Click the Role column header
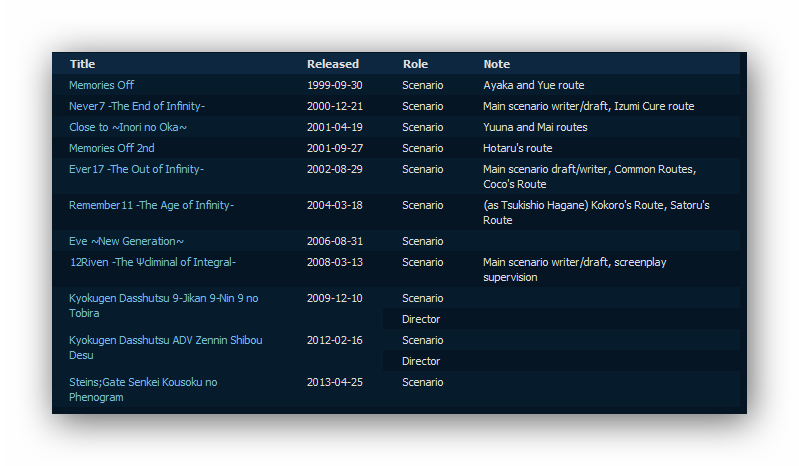This screenshot has width=799, height=466. [x=415, y=64]
